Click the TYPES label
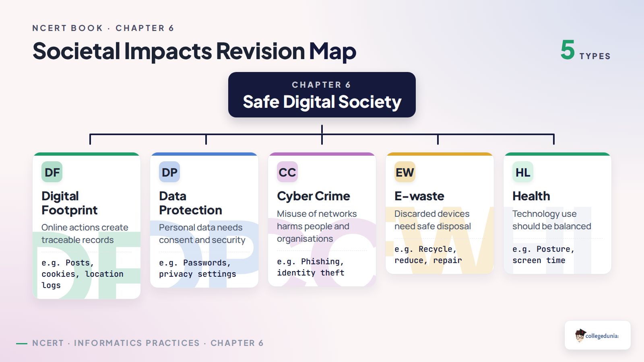The image size is (644, 362). point(595,56)
